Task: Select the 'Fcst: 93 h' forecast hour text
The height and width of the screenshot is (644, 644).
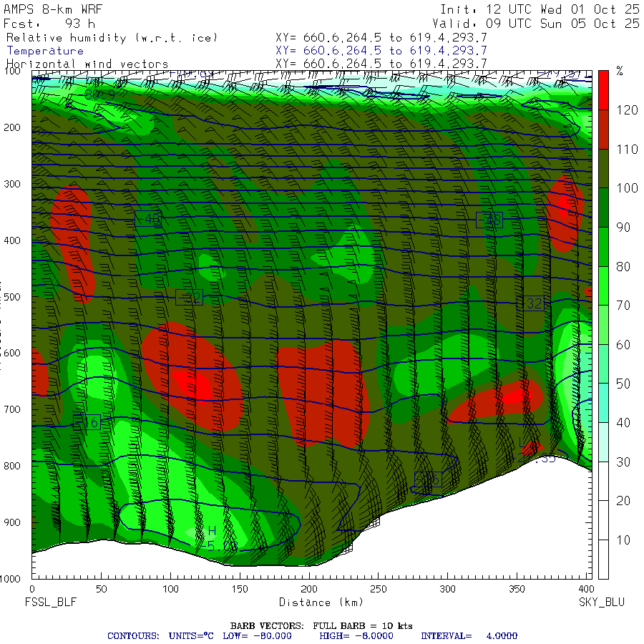Action: 49,24
